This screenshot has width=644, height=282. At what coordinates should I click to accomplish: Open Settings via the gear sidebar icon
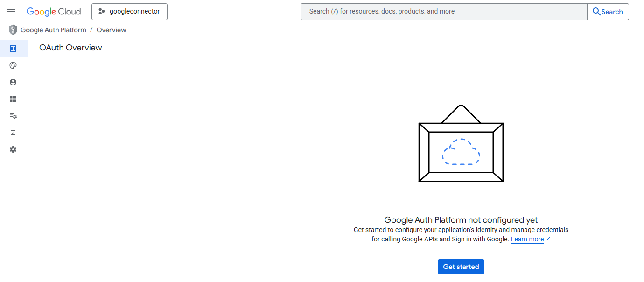(x=13, y=149)
